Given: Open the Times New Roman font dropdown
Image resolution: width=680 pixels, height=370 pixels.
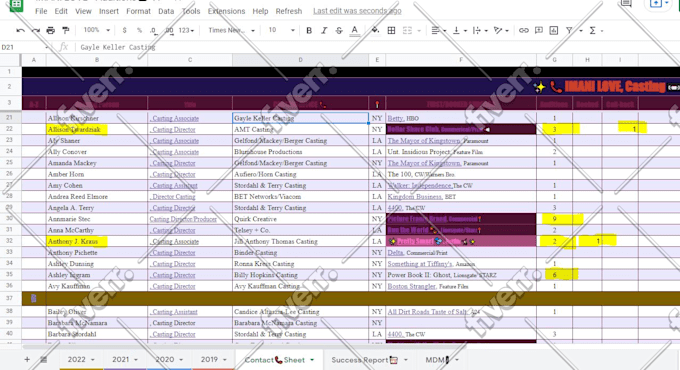Looking at the screenshot, I should pos(231,30).
